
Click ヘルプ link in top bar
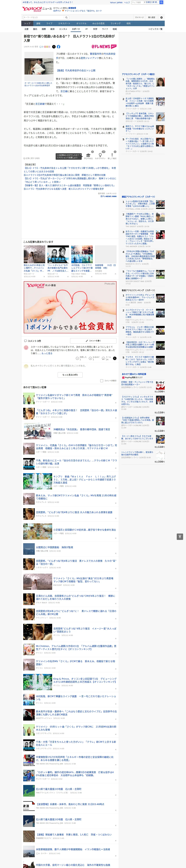point(127,2)
